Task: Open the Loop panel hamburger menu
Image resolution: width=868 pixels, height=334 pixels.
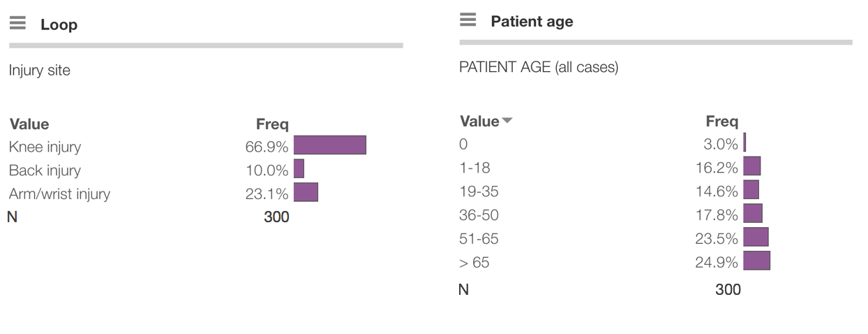Action: point(17,24)
